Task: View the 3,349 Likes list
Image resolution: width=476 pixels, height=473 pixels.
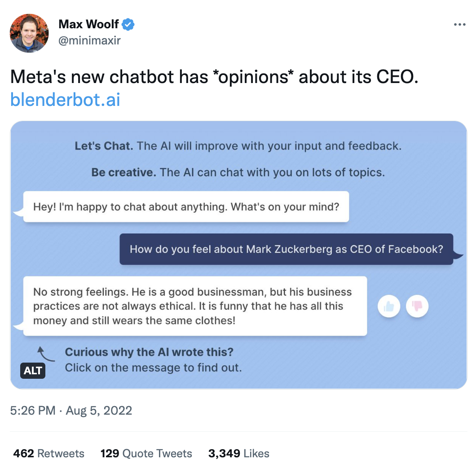Action: pos(238,453)
